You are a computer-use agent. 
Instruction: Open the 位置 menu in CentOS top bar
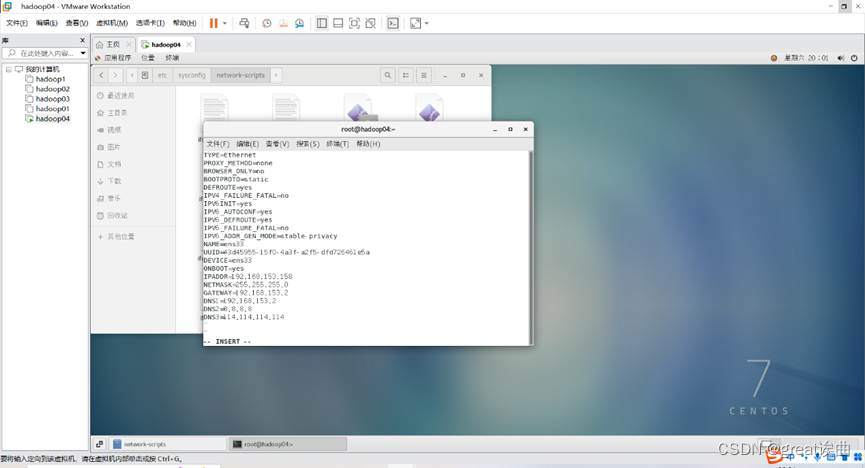[x=148, y=57]
